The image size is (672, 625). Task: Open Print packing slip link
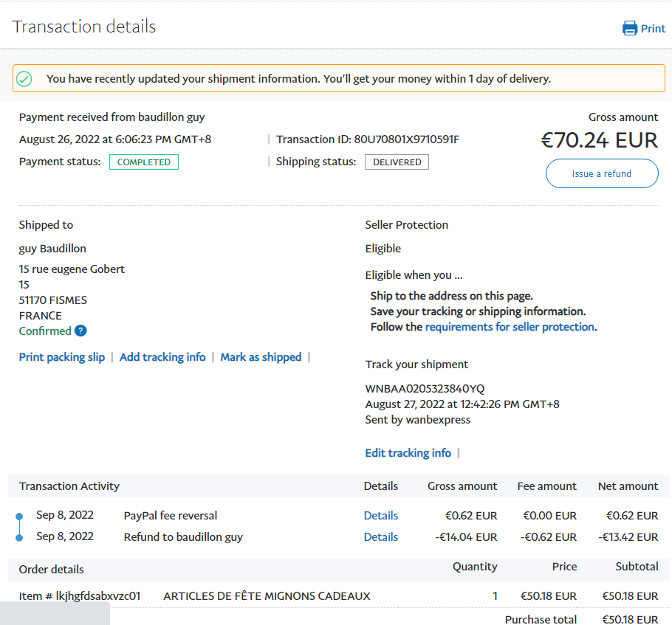pos(62,357)
